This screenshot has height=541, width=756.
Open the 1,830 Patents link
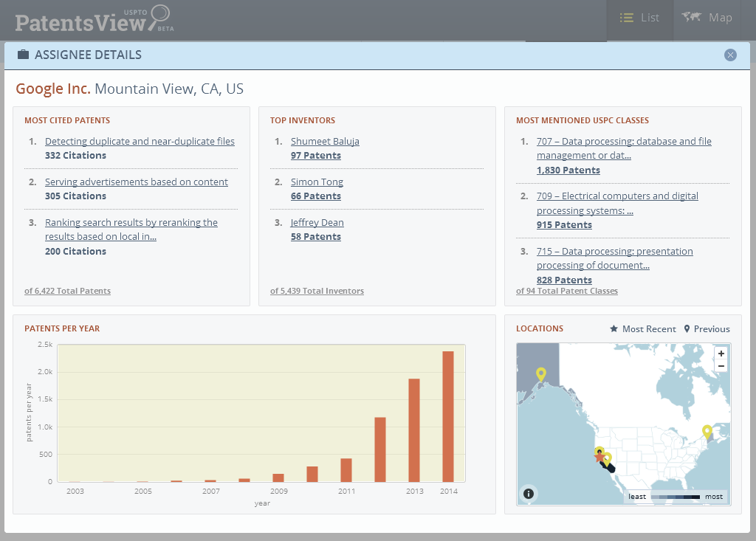click(x=568, y=170)
